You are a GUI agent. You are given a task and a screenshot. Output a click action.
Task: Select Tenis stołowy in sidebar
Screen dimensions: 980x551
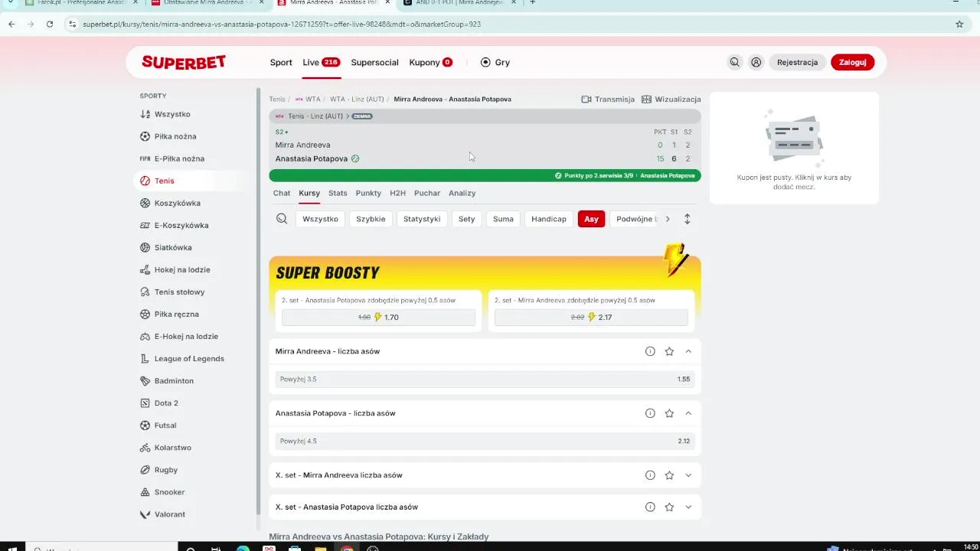(x=172, y=292)
